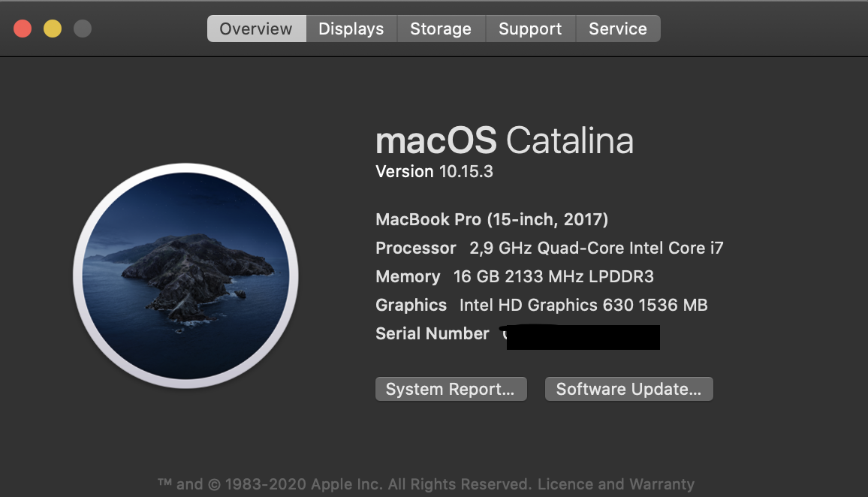Image resolution: width=868 pixels, height=497 pixels.
Task: Click Version 10.15.3 to reveal build number
Action: pyautogui.click(x=434, y=171)
